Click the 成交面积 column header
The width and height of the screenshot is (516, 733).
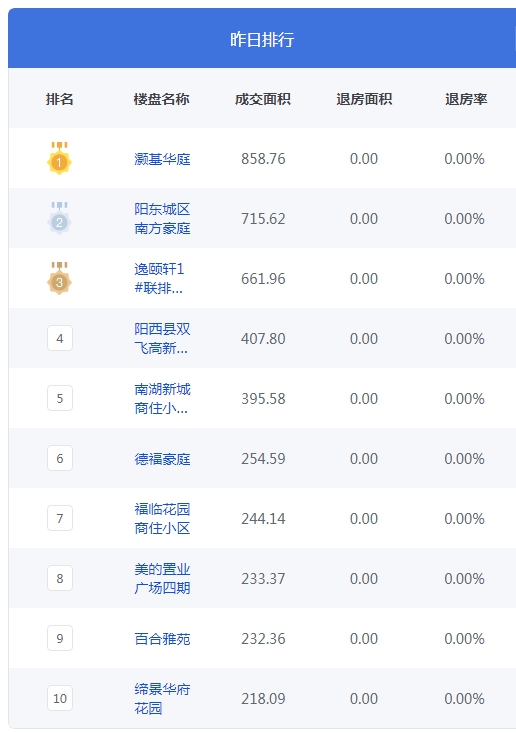(x=263, y=99)
